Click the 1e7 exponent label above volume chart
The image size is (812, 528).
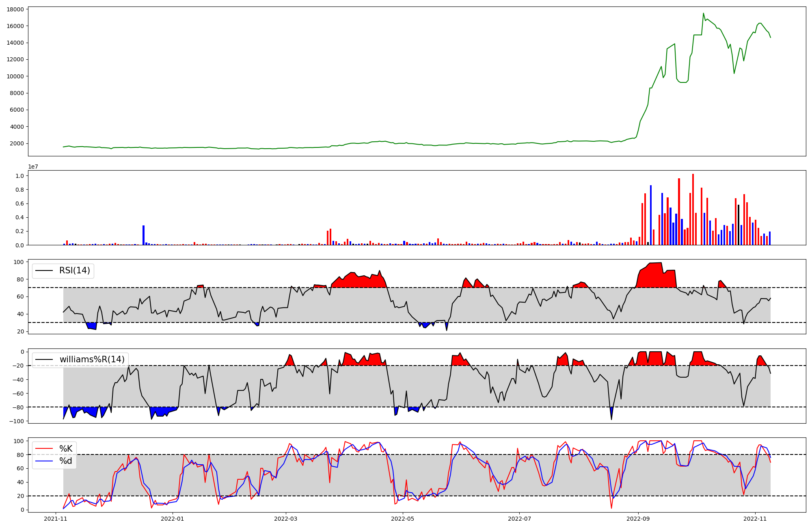[x=33, y=167]
